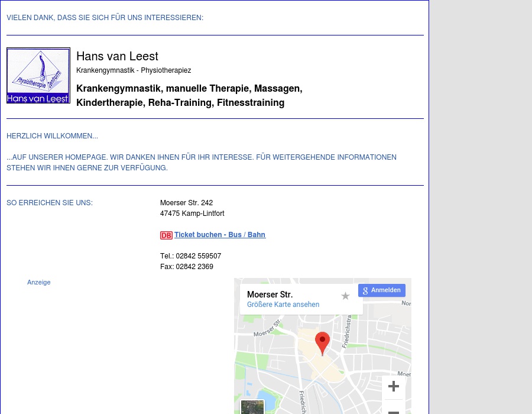Click the 'SO ERREICHEN SIE UNS:' label
Screen dimensions: 532x414
(x=50, y=203)
